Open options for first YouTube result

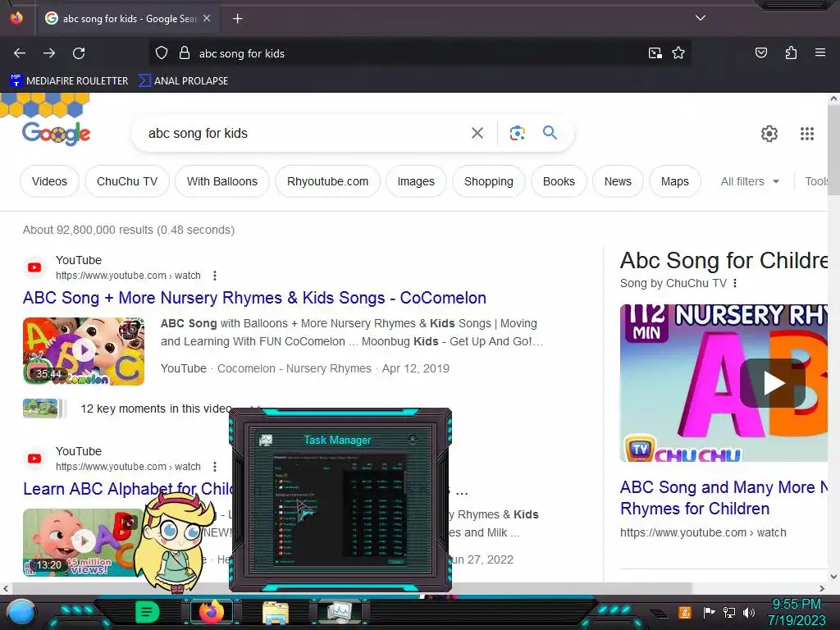[x=215, y=276]
